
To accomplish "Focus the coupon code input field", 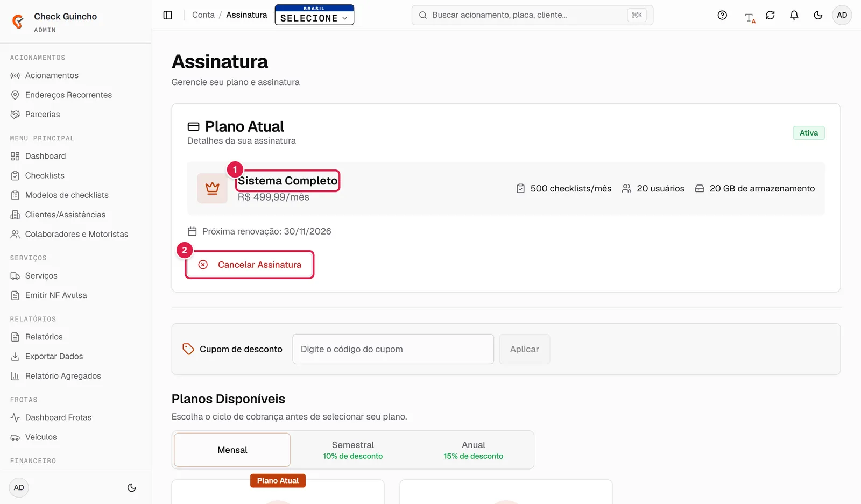I will pos(393,349).
